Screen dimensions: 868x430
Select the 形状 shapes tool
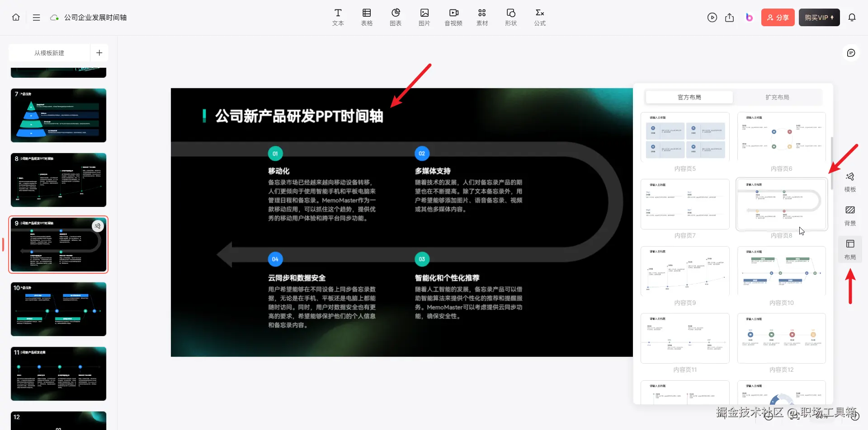point(511,18)
